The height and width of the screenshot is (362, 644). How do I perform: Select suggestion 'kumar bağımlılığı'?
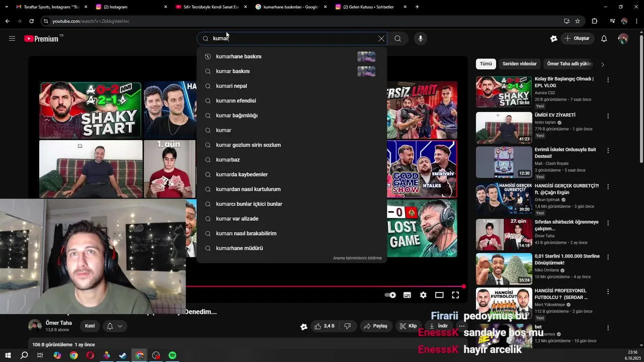pyautogui.click(x=292, y=116)
